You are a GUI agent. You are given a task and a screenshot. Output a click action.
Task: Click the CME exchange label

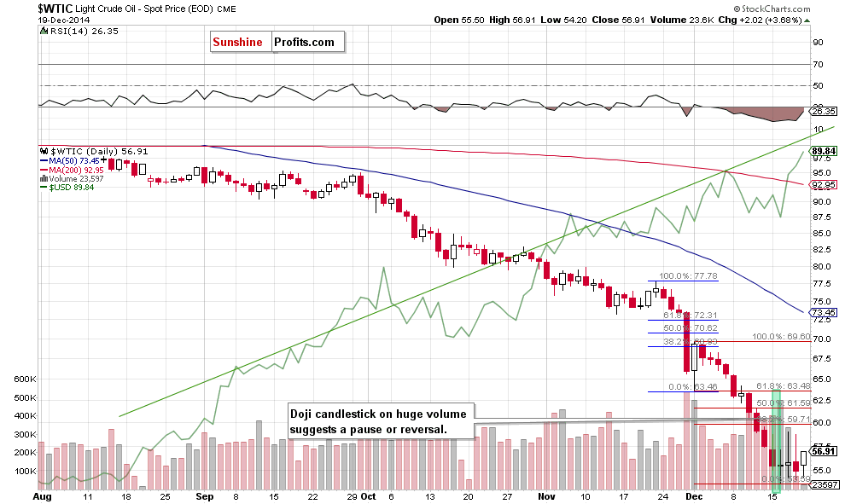click(226, 9)
